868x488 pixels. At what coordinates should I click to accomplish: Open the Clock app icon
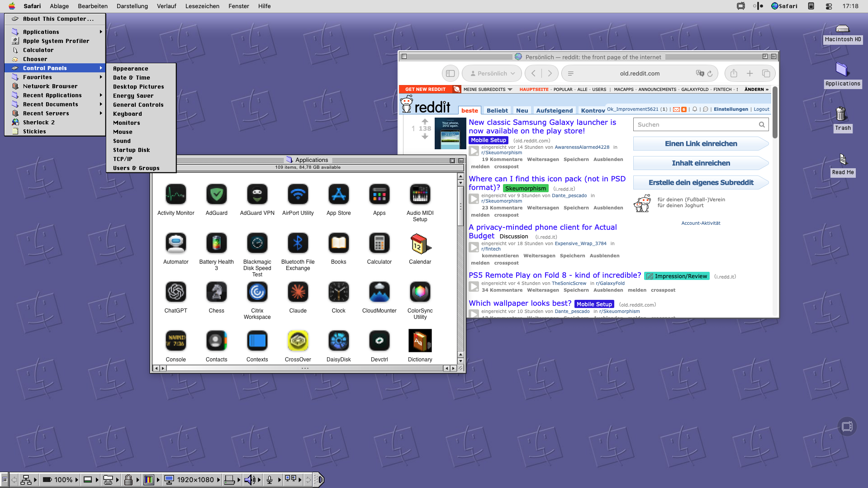pos(338,292)
